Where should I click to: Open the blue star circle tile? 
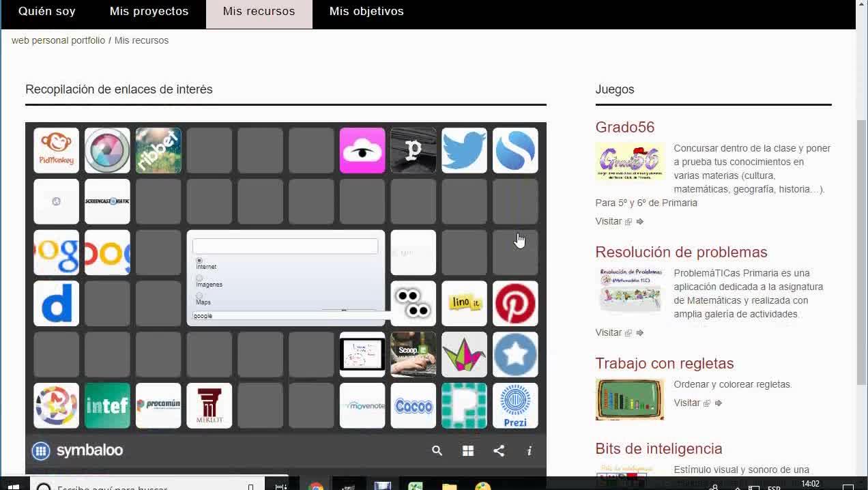(515, 355)
